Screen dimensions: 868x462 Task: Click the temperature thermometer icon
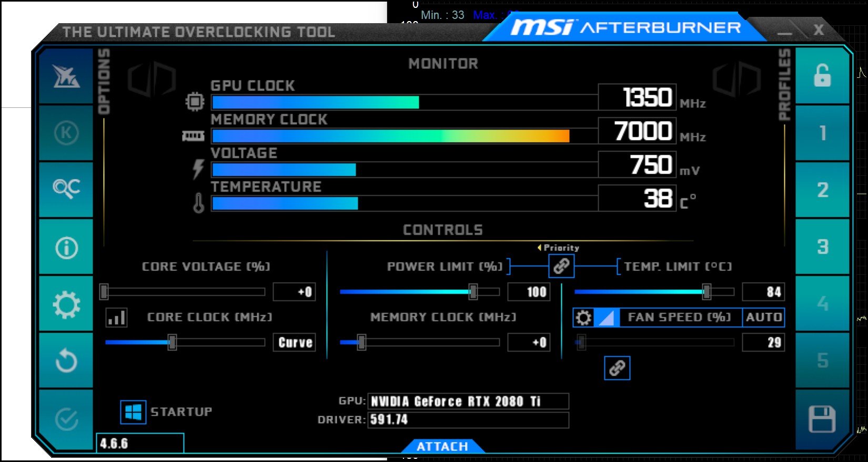(198, 203)
